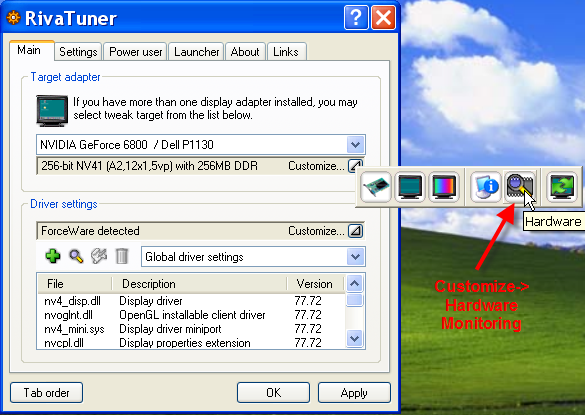
Task: Add a new profile with the green plus icon
Action: point(53,256)
